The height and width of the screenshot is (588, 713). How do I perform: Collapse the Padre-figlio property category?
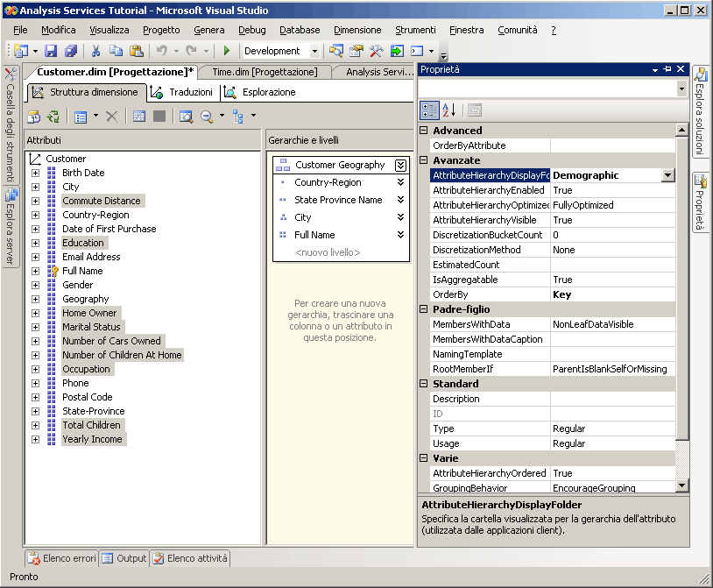pos(425,309)
